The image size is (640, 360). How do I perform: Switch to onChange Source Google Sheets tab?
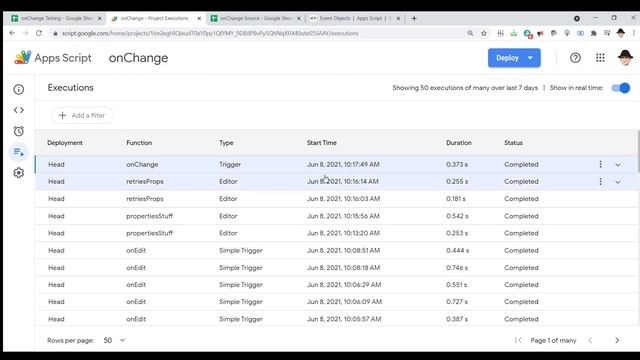click(255, 18)
